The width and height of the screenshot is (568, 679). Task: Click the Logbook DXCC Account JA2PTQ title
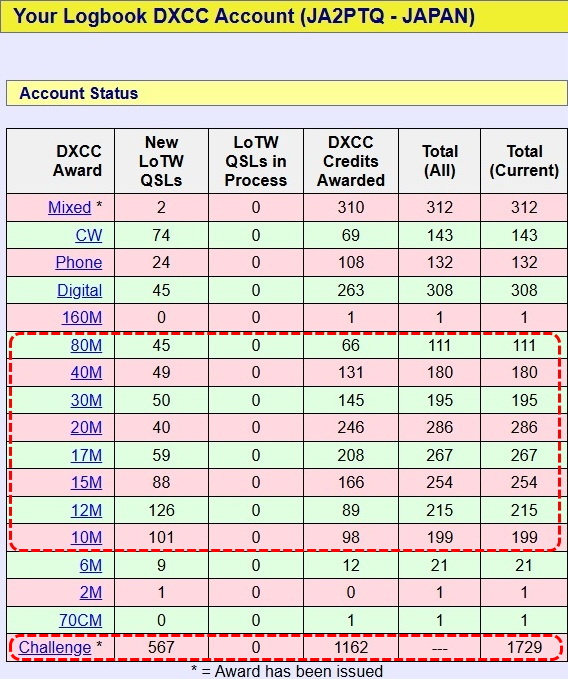coord(244,16)
